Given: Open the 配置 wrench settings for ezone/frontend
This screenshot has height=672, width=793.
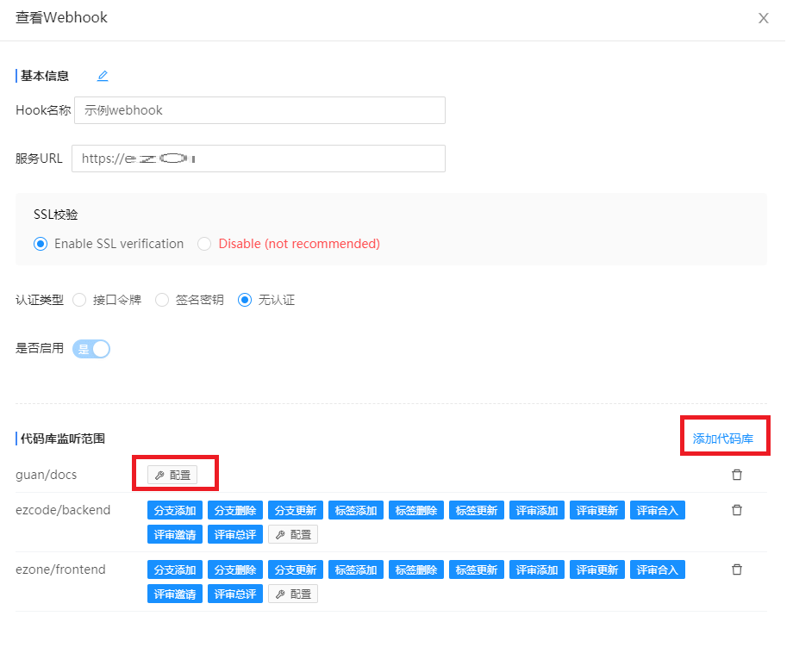Looking at the screenshot, I should pyautogui.click(x=292, y=593).
